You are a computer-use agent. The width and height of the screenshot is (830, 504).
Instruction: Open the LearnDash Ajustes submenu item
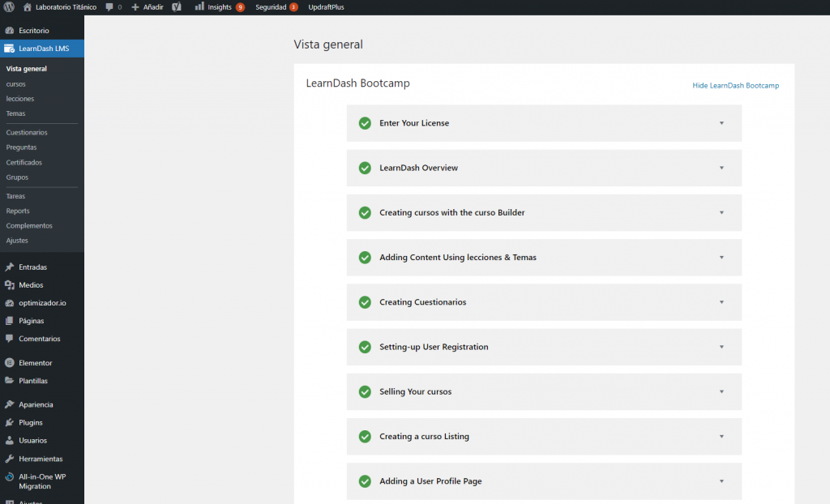(x=17, y=241)
